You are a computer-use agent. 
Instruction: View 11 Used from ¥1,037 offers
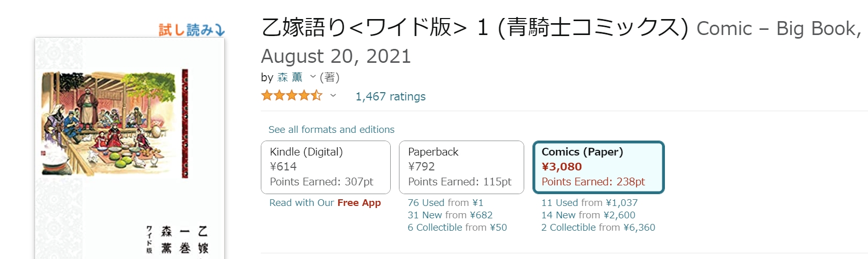[x=589, y=203]
